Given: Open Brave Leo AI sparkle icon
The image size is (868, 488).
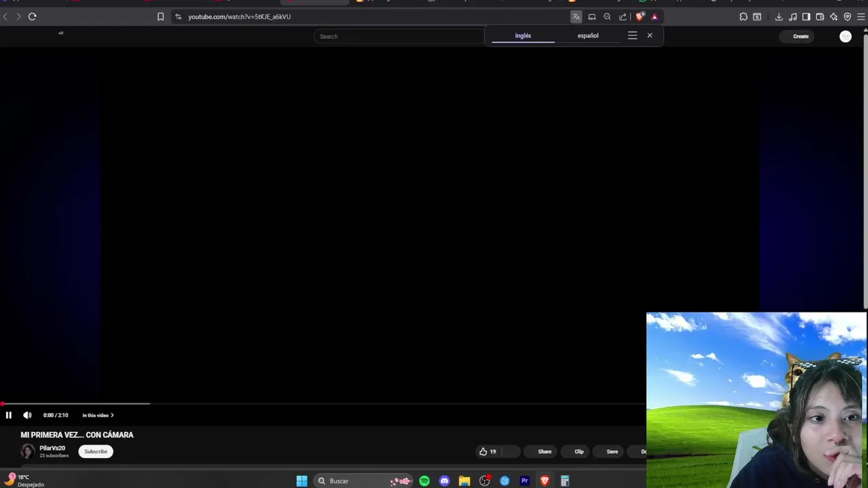Looking at the screenshot, I should point(833,16).
